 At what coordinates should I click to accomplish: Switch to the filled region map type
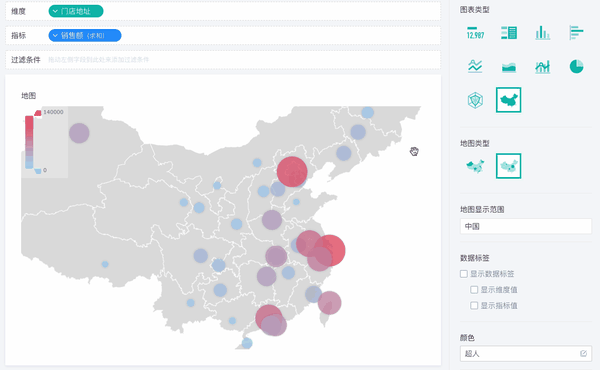coord(475,166)
